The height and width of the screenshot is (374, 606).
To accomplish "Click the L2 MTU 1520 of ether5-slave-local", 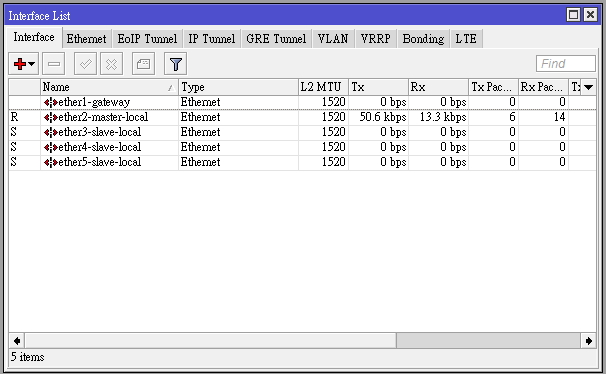I will point(334,162).
